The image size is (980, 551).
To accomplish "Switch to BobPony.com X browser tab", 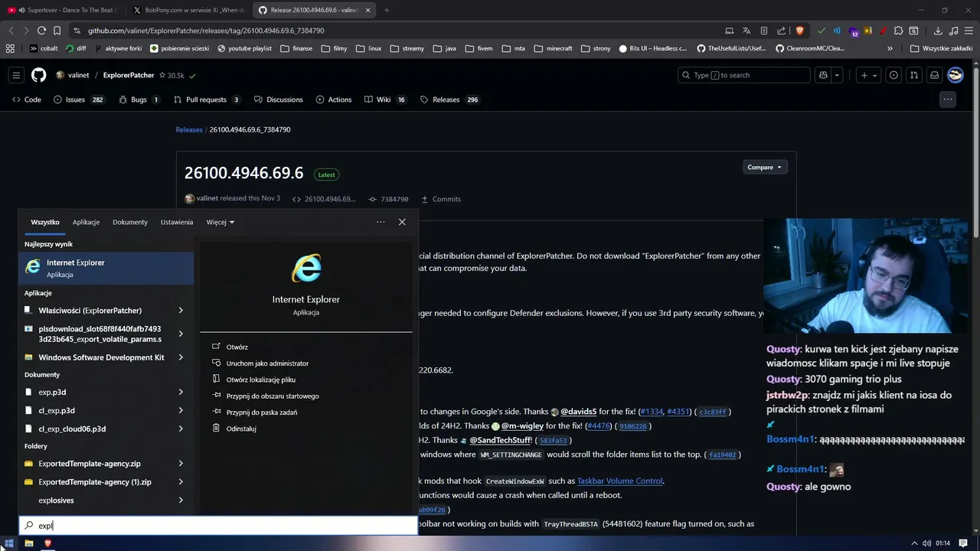I will pyautogui.click(x=188, y=10).
